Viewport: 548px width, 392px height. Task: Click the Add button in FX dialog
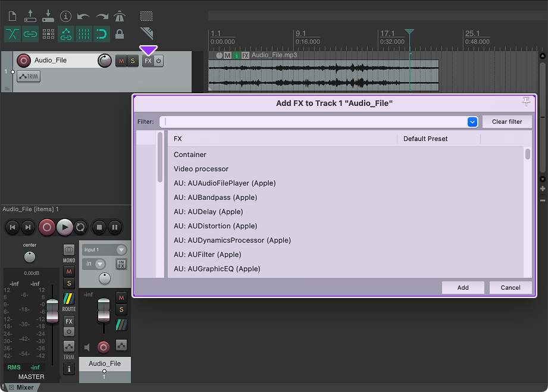[463, 287]
